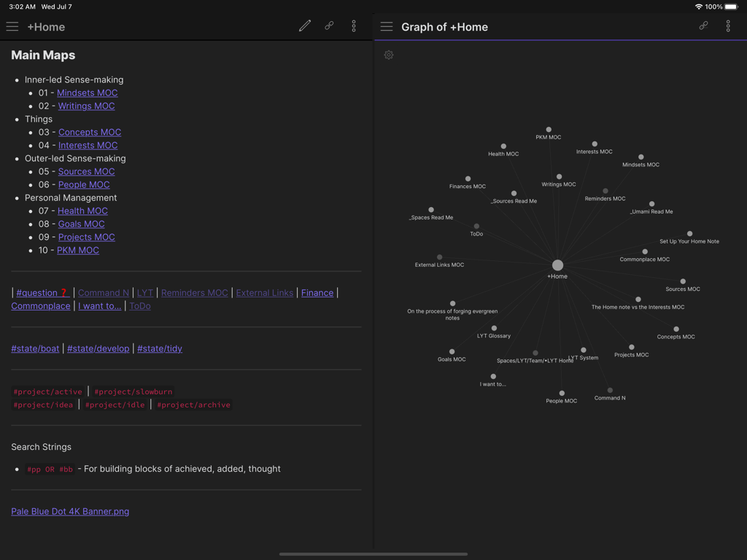Select the +Home node in the graph
Image resolution: width=747 pixels, height=560 pixels.
[557, 265]
